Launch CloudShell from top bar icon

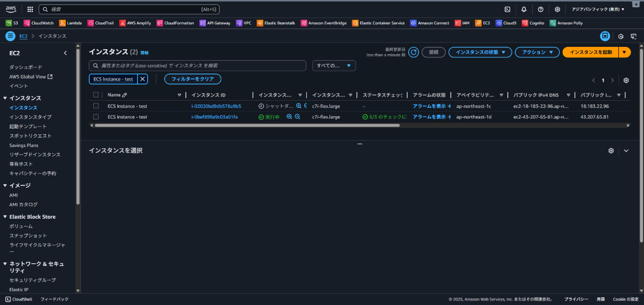pos(507,9)
